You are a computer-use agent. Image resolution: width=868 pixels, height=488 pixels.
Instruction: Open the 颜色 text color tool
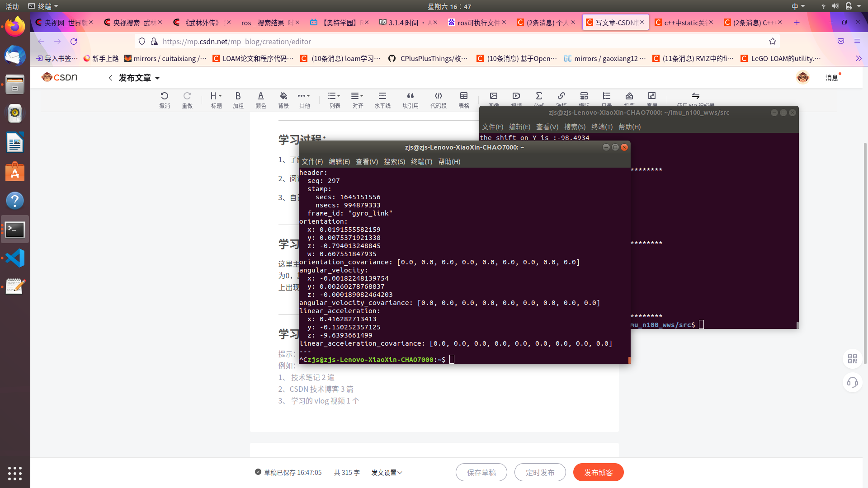click(x=261, y=96)
